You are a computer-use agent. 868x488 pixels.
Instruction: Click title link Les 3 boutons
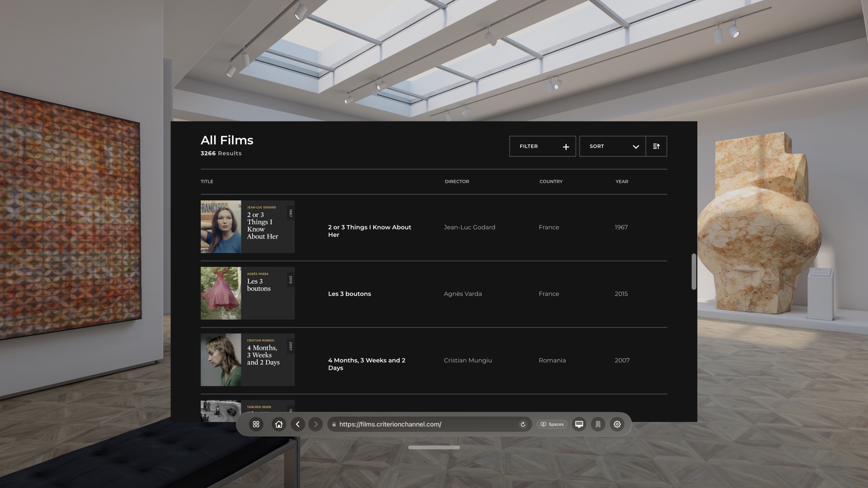pyautogui.click(x=350, y=294)
